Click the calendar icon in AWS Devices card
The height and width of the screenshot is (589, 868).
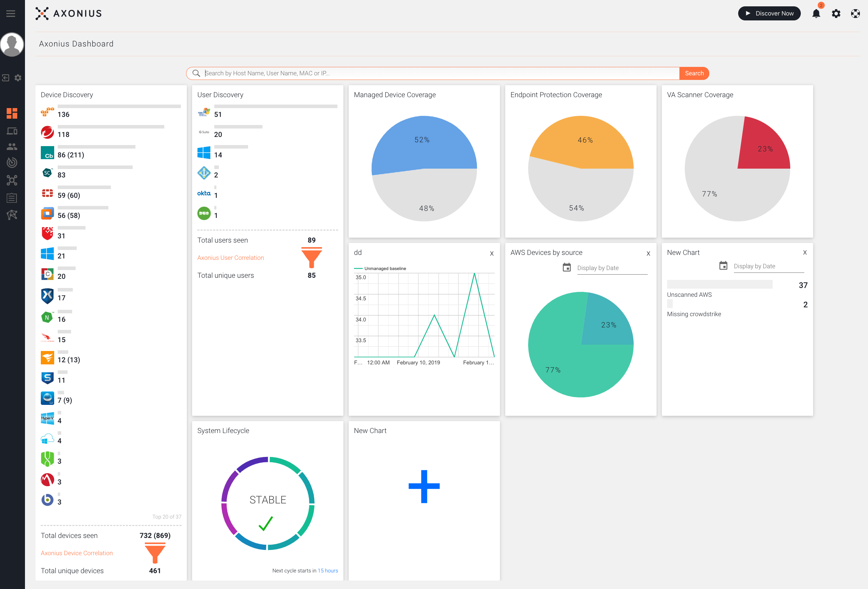tap(566, 268)
